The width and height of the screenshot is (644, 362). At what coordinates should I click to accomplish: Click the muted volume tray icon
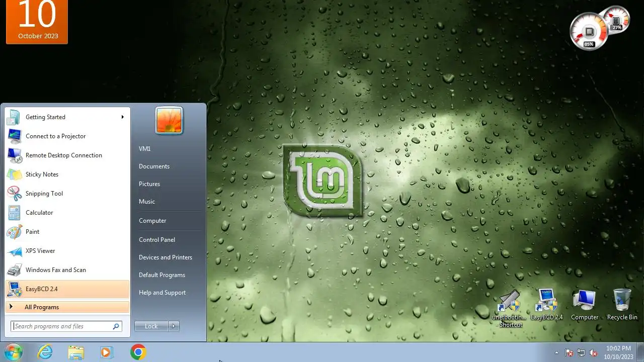(593, 353)
